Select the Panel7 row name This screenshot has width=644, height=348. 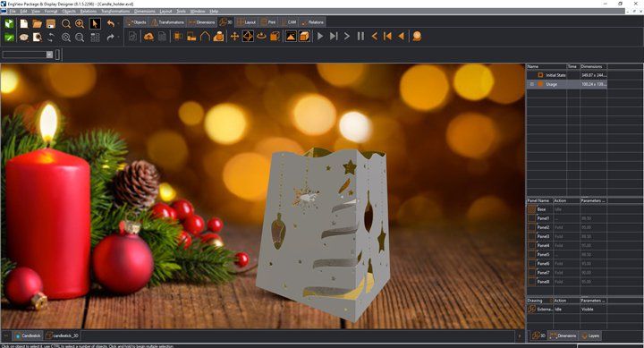tap(544, 272)
